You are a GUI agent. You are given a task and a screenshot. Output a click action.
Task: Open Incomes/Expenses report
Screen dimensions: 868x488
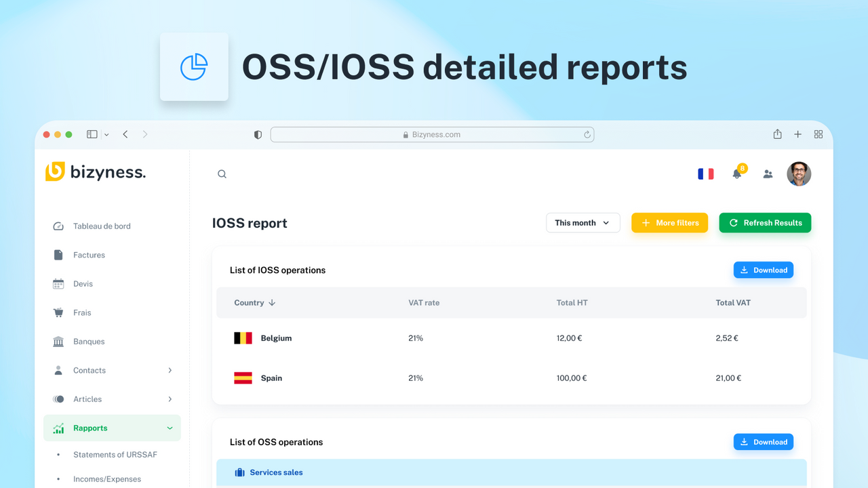pos(106,479)
